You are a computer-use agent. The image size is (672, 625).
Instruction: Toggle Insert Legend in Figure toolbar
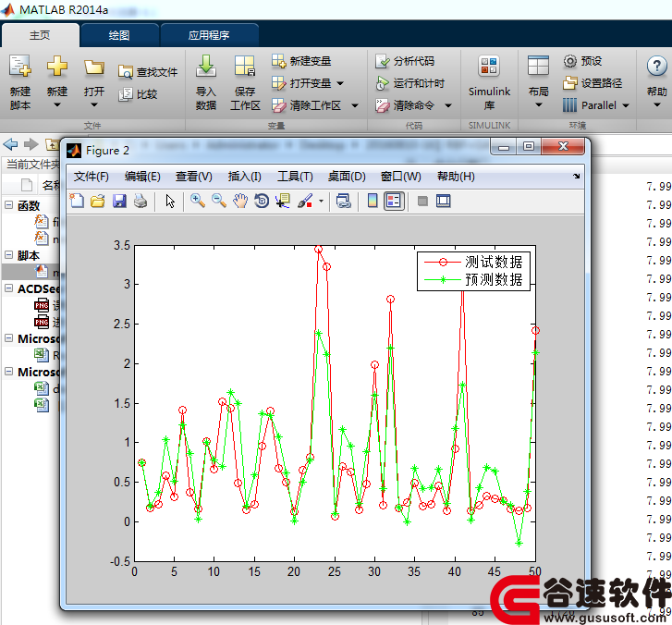(x=394, y=201)
